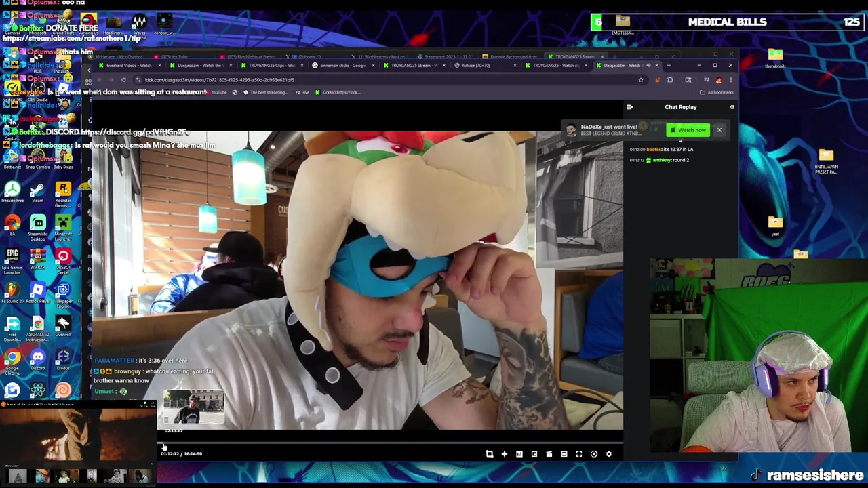The height and width of the screenshot is (488, 868).
Task: Launch OBSBOT Center shortcut
Action: pyautogui.click(x=63, y=262)
